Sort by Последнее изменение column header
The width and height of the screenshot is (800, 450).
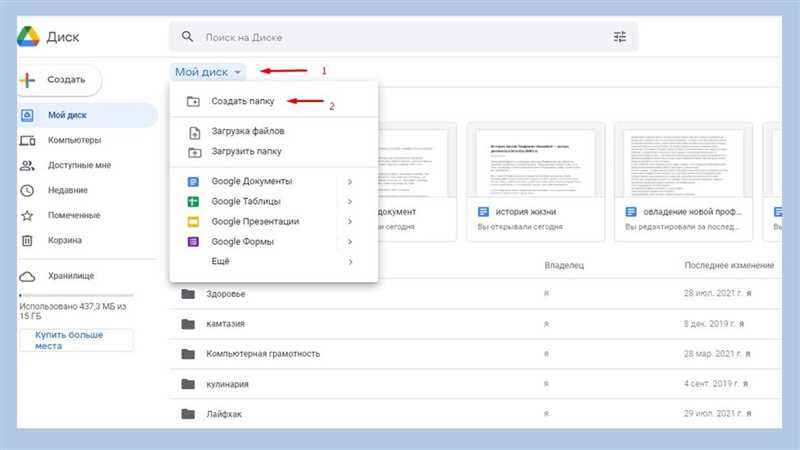729,265
